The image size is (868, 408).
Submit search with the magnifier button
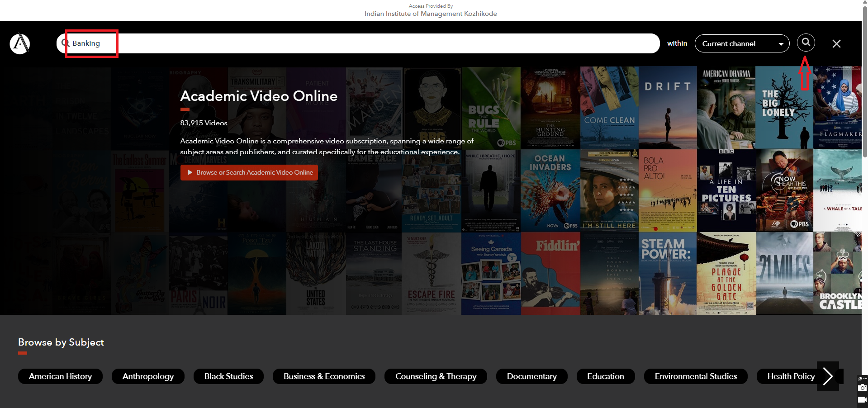pyautogui.click(x=806, y=43)
